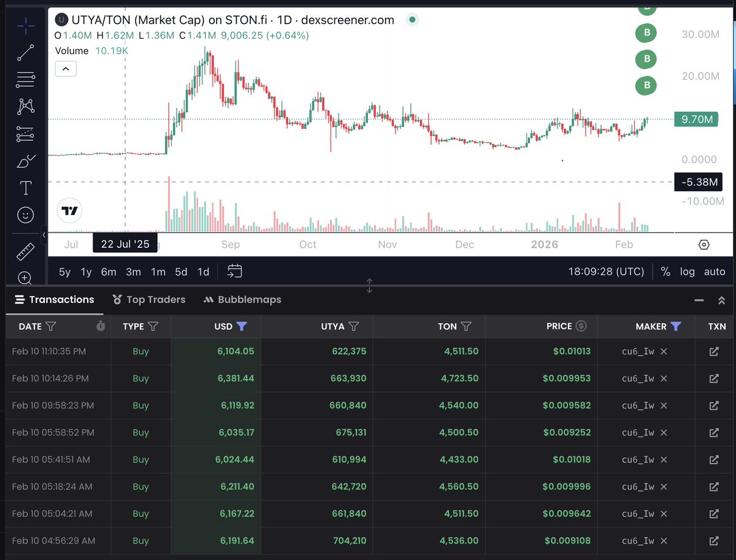736x560 pixels.
Task: Select the Text annotation tool
Action: 25,188
